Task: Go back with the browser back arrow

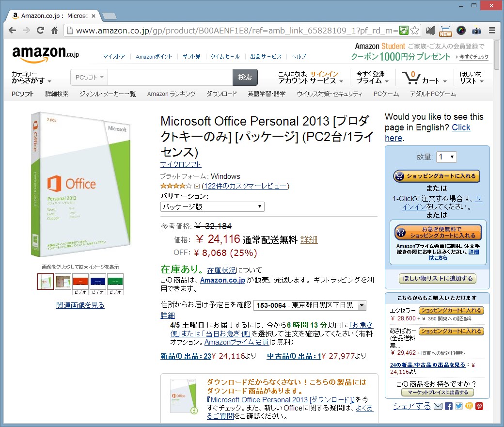Action: point(12,31)
